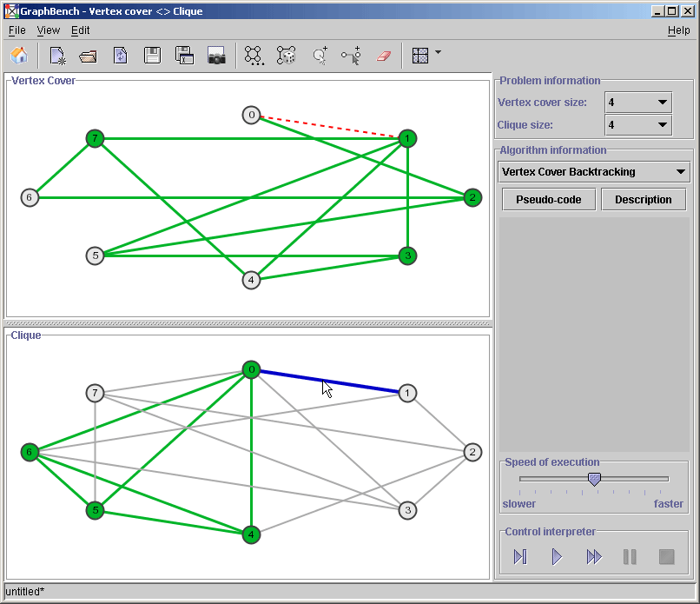Select the eraser tool
Screen dimensions: 700x604
tap(384, 56)
